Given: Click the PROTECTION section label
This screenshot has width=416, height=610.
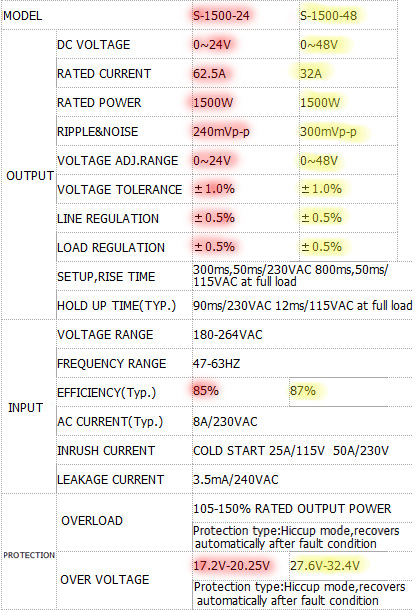Looking at the screenshot, I should tap(29, 555).
